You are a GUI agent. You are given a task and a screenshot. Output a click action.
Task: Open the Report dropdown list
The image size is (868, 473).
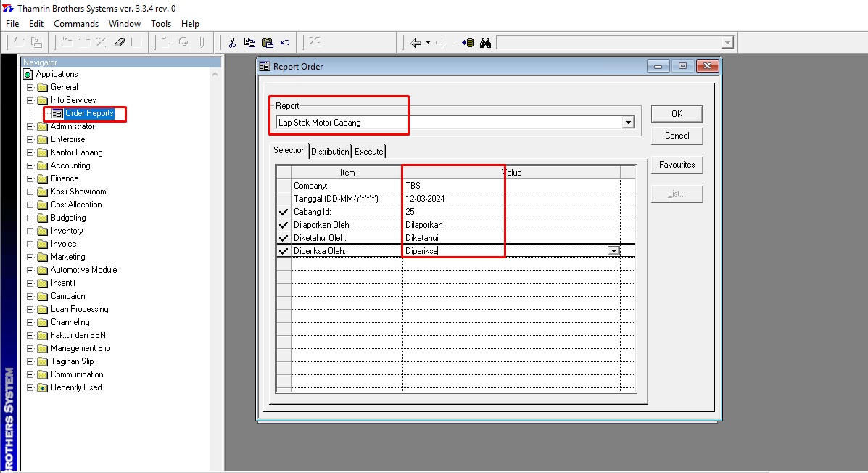[628, 123]
